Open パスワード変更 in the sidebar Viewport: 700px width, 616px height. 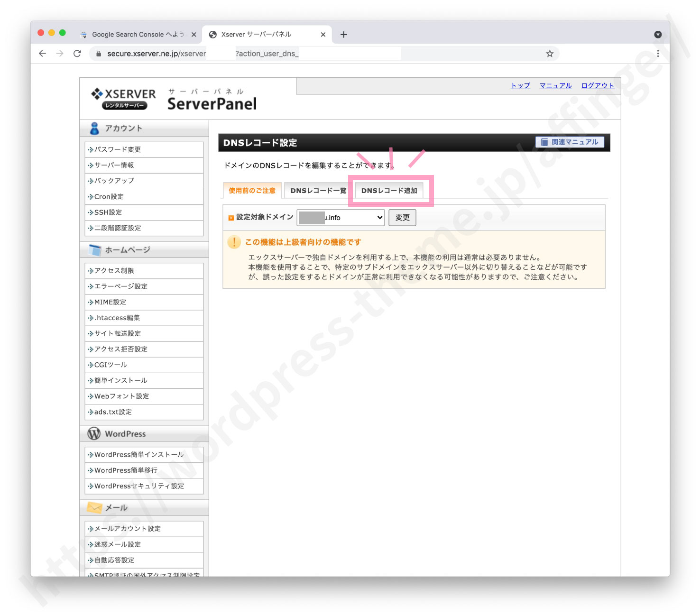tap(144, 149)
